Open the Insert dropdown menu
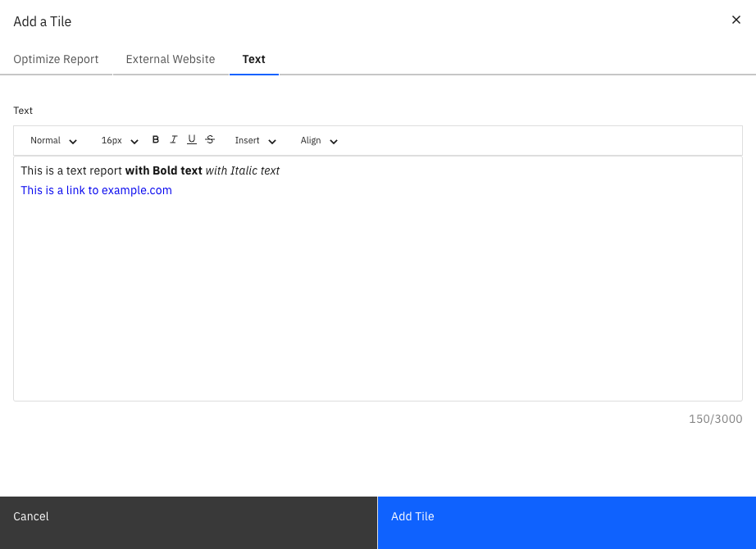The height and width of the screenshot is (549, 756). 255,141
